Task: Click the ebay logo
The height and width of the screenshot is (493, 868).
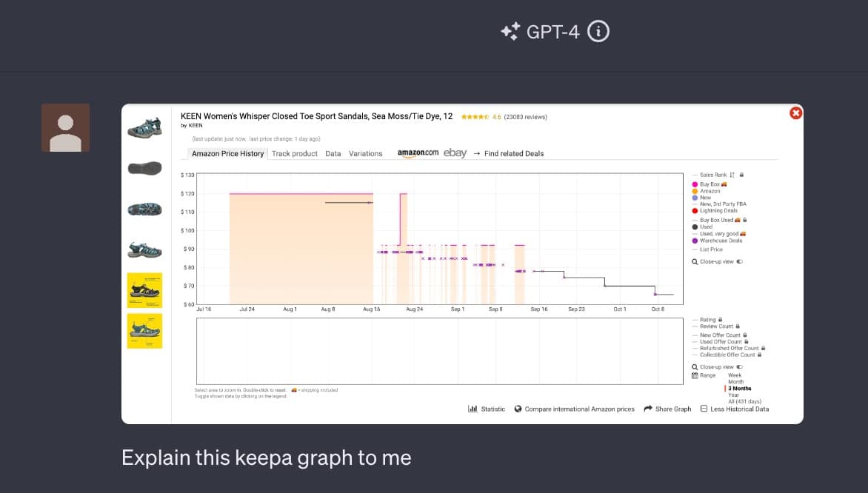Action: tap(455, 153)
